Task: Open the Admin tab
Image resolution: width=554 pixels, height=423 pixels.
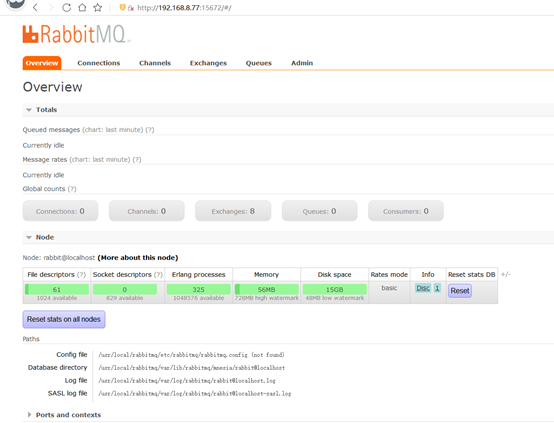Action: click(302, 63)
